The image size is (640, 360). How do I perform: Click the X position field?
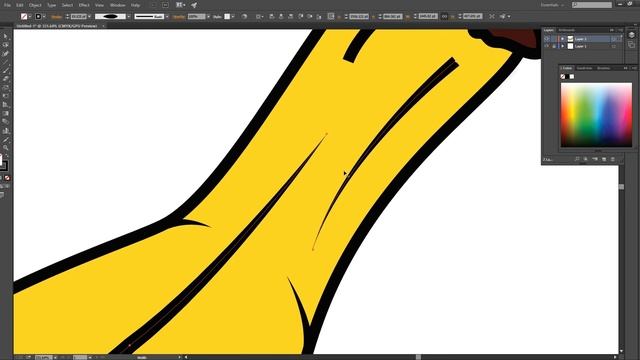(x=359, y=17)
